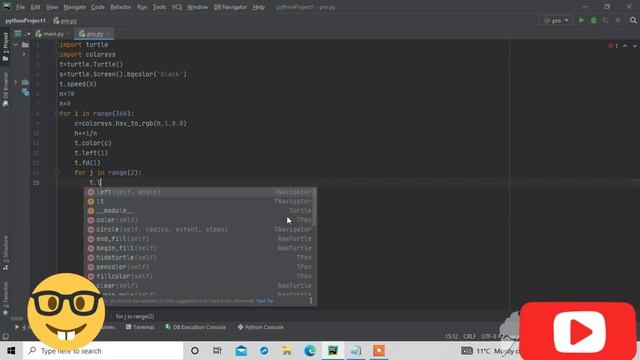Open the View menu
Image resolution: width=640 pixels, height=360 pixels.
(52, 7)
